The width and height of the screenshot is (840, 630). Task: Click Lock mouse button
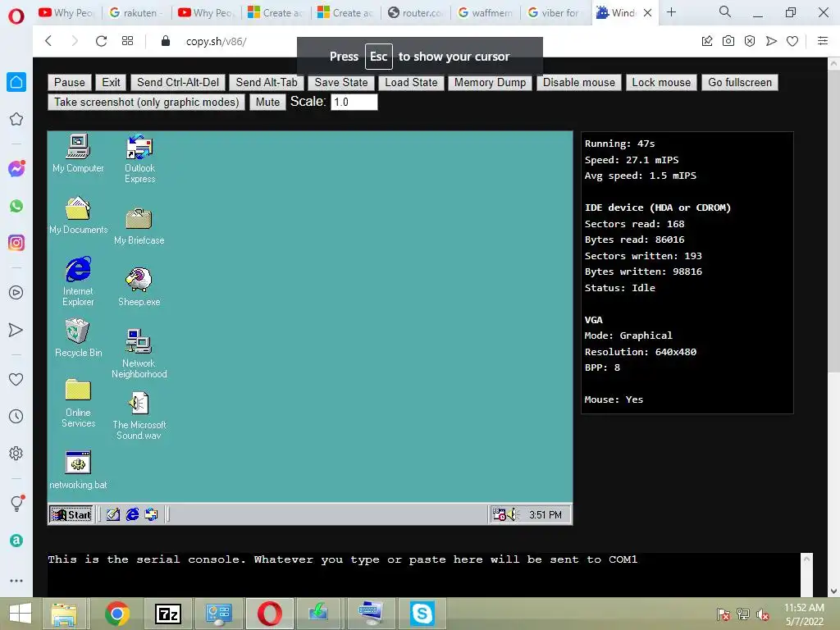coord(662,83)
